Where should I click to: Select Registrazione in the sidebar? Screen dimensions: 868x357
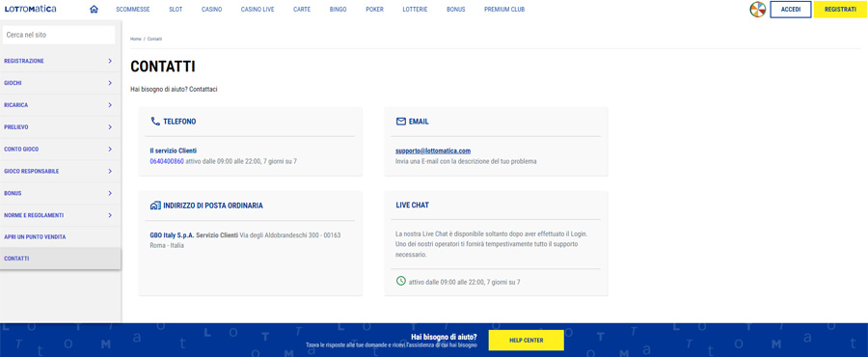[61, 61]
